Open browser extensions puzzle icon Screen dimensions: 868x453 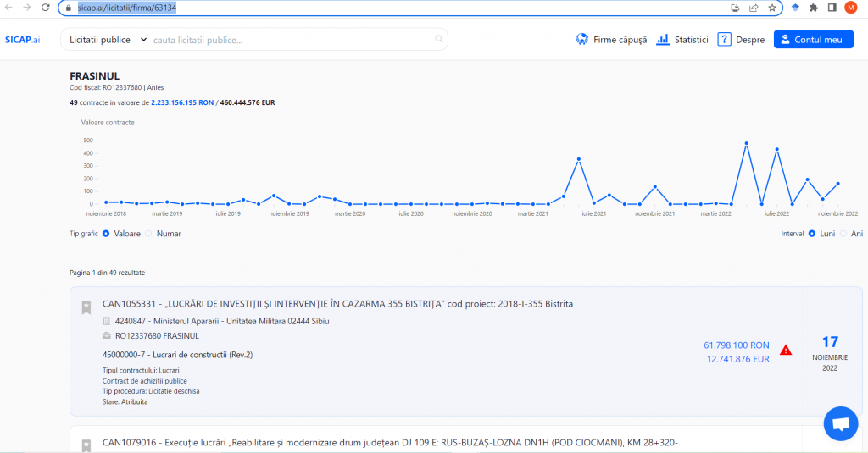(x=814, y=8)
